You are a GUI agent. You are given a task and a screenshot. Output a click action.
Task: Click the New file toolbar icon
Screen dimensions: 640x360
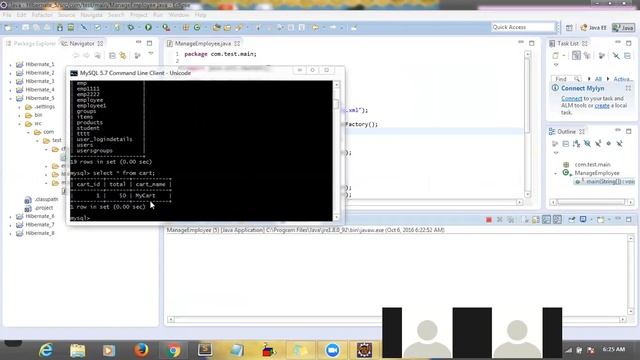pos(7,27)
